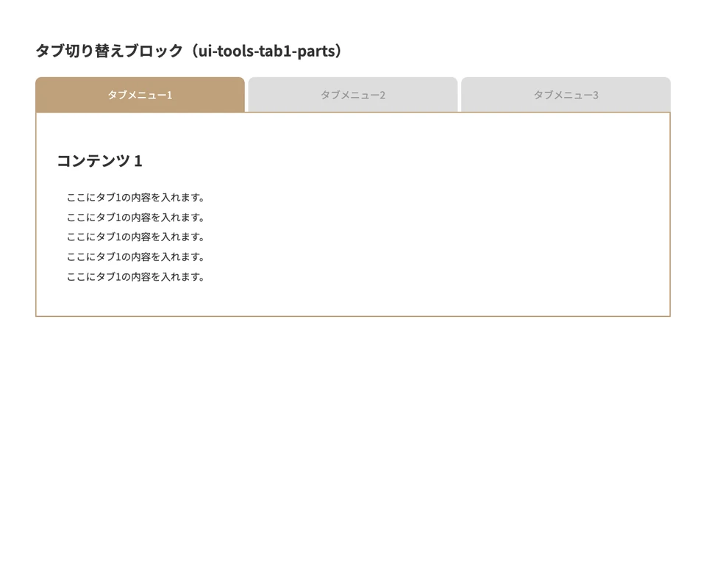Click the third line of tab content

pos(135,237)
